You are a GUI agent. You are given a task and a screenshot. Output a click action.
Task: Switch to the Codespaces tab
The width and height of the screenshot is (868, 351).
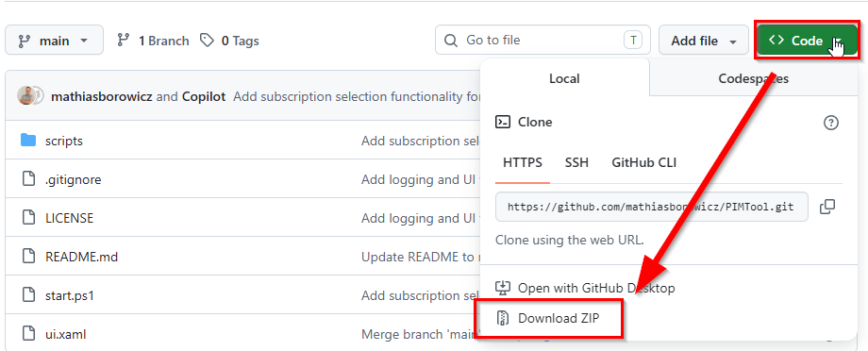tap(754, 78)
